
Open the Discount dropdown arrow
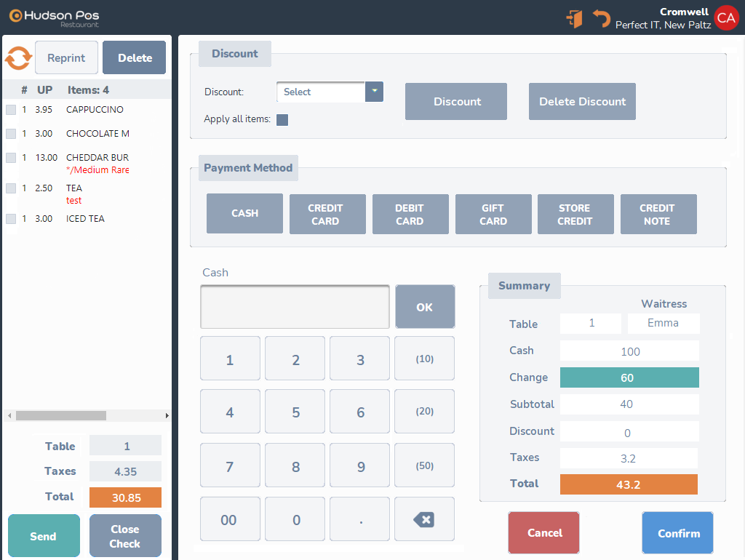tap(374, 92)
